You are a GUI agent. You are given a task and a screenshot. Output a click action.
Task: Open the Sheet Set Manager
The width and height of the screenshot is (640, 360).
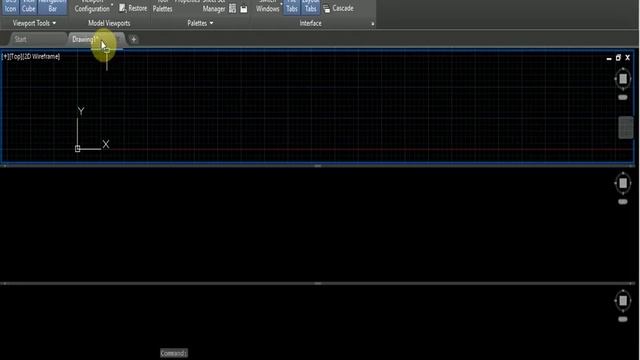214,7
